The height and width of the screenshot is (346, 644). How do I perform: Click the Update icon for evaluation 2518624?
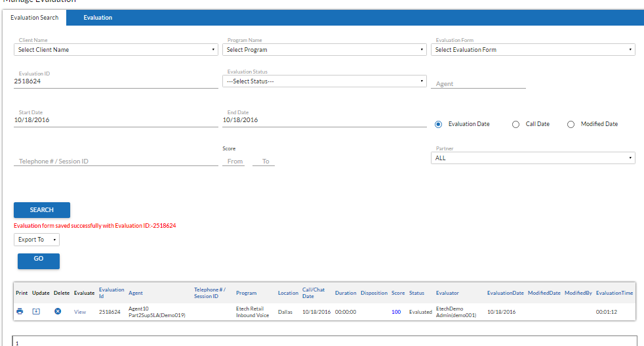pyautogui.click(x=36, y=311)
